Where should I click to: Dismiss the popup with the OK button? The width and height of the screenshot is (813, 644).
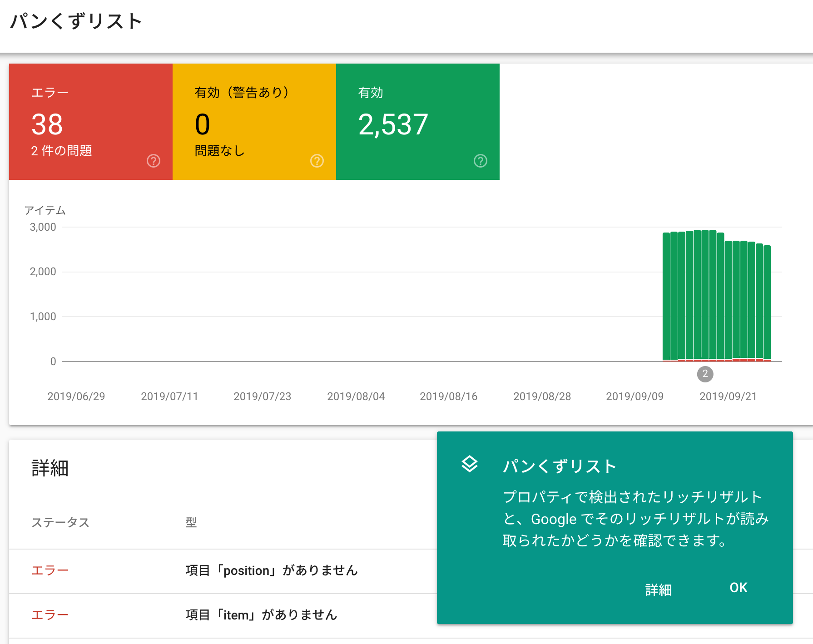(x=739, y=588)
